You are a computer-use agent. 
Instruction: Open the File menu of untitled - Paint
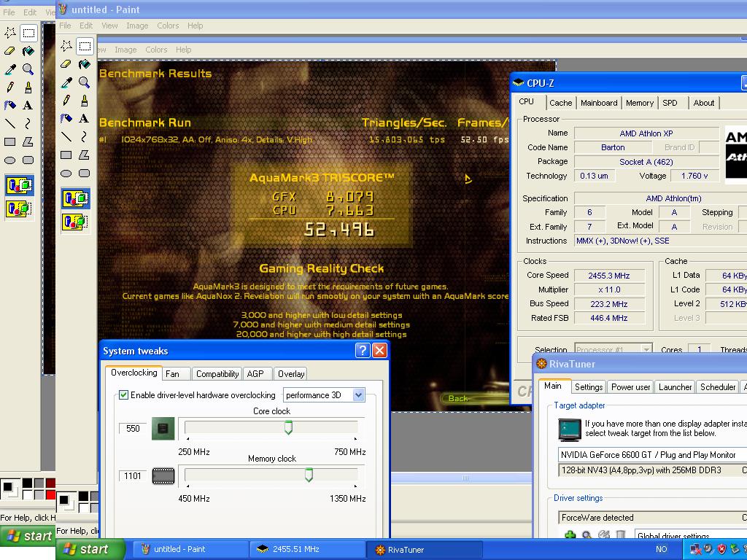65,26
